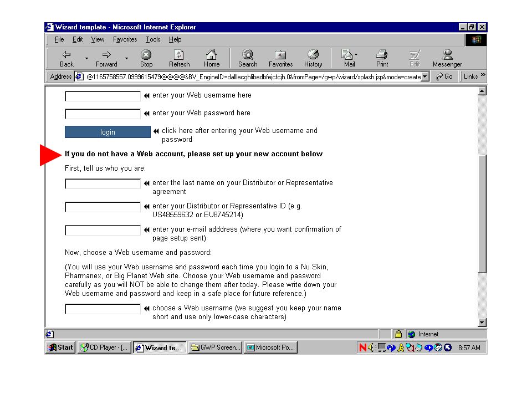This screenshot has width=532, height=399.
Task: Click the padlock security icon in status bar
Action: pyautogui.click(x=398, y=334)
